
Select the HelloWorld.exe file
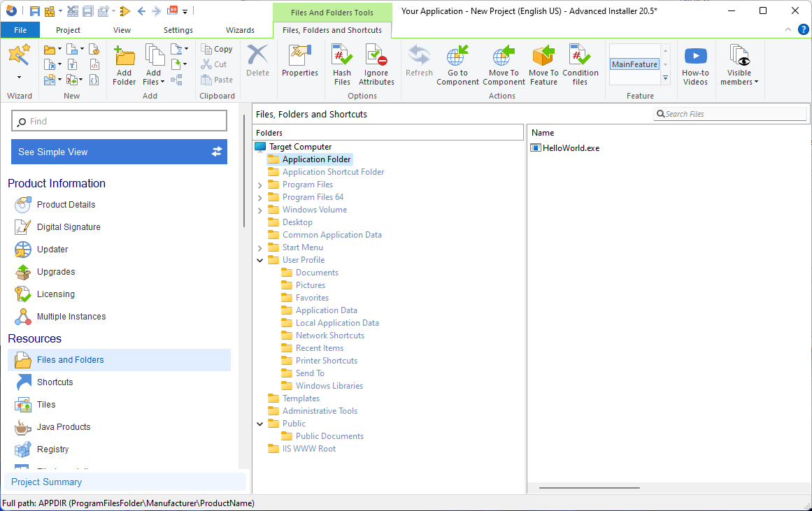565,148
